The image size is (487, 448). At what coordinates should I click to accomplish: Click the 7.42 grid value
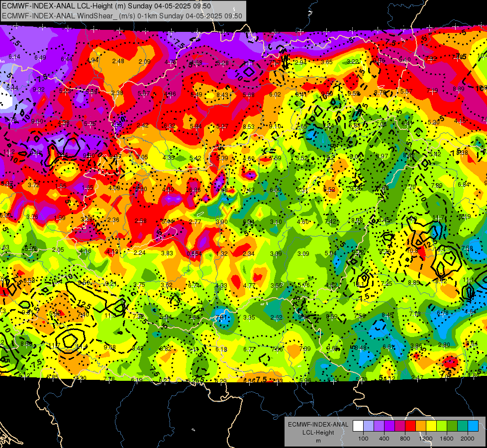pos(330,222)
